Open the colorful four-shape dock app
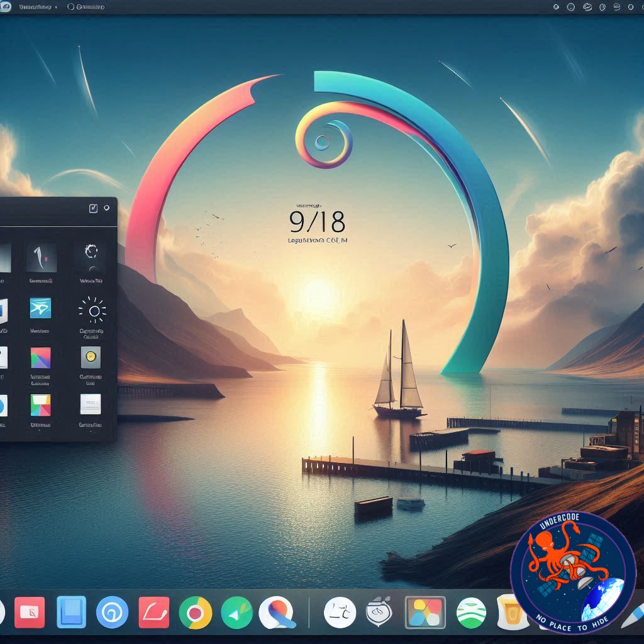 pos(425,613)
